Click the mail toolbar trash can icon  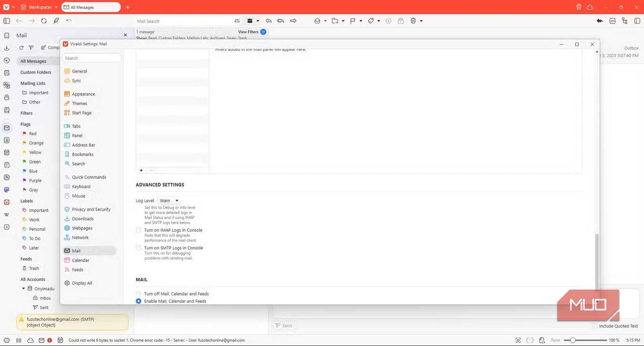tap(413, 21)
